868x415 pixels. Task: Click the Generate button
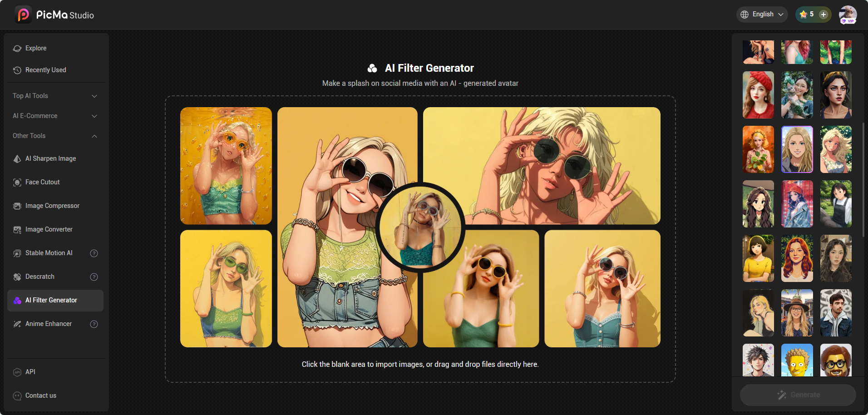[x=798, y=395]
